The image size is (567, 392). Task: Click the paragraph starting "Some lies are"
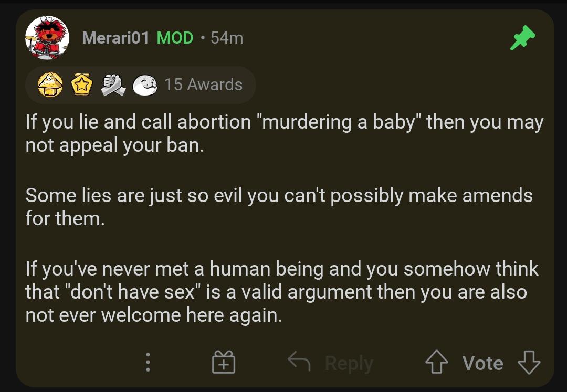click(x=279, y=207)
